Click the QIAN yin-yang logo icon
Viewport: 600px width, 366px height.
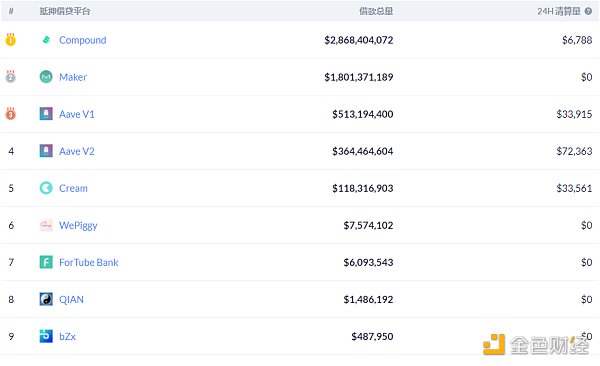coord(46,299)
